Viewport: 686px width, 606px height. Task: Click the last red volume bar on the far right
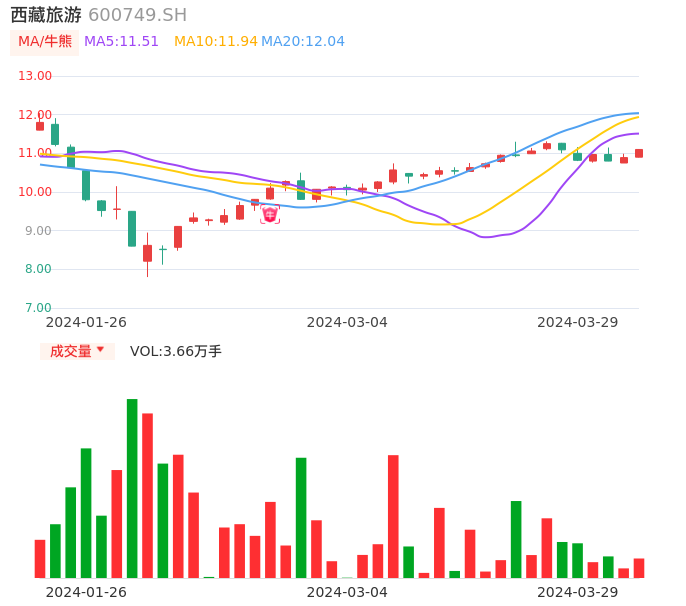[639, 568]
